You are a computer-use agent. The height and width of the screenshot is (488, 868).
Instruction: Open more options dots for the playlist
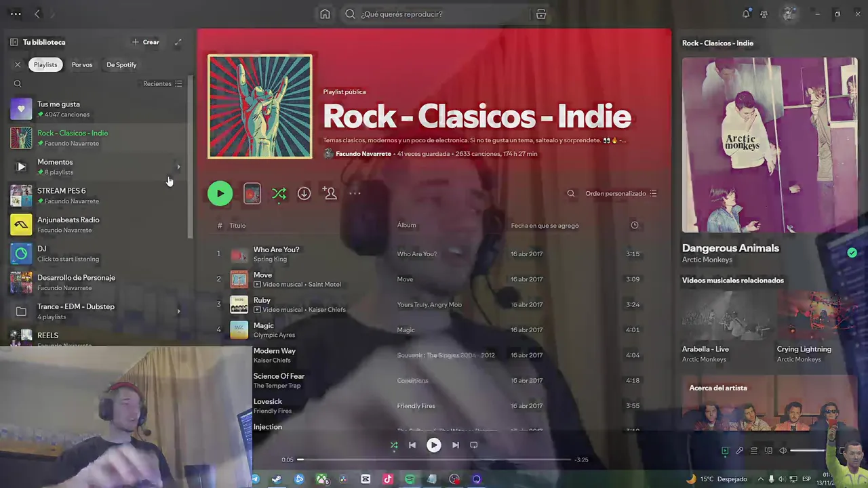point(355,193)
